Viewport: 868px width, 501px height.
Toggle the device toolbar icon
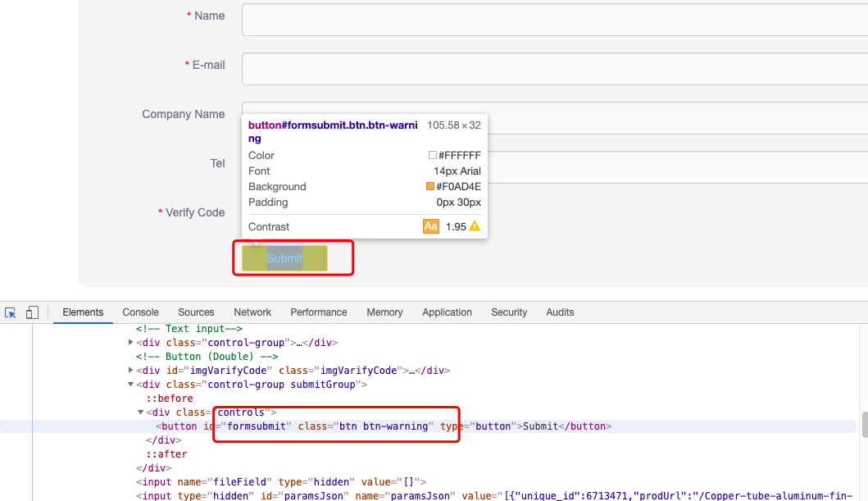[32, 312]
